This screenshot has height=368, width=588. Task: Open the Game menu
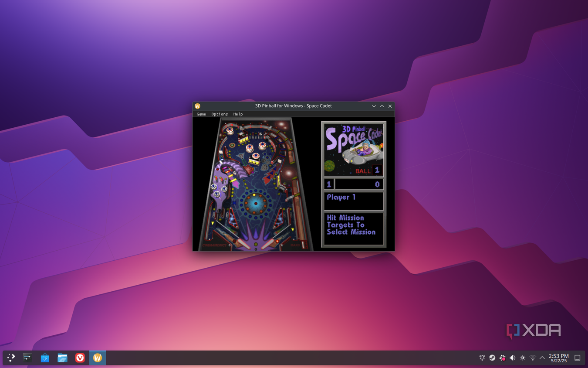coord(201,114)
